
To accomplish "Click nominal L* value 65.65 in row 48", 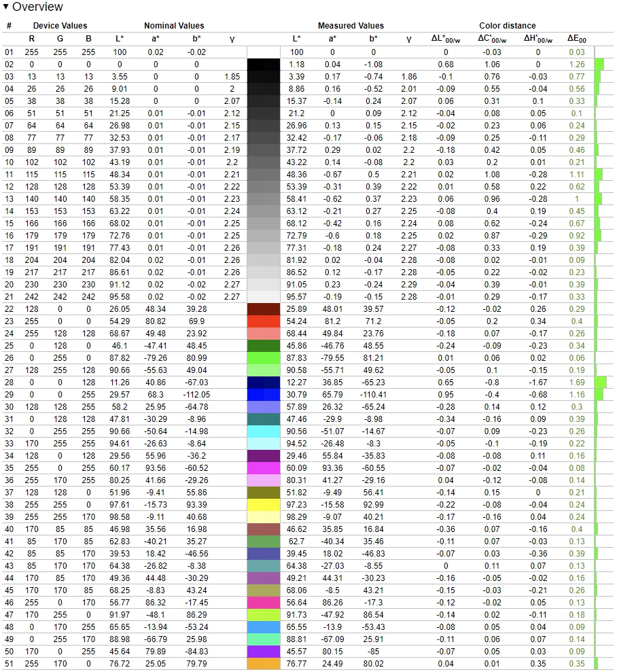I will pos(120,627).
